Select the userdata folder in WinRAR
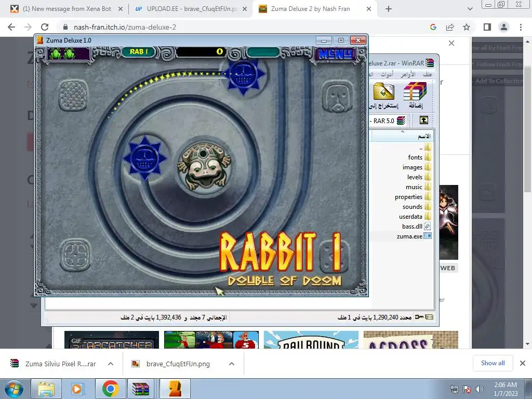 click(x=415, y=216)
